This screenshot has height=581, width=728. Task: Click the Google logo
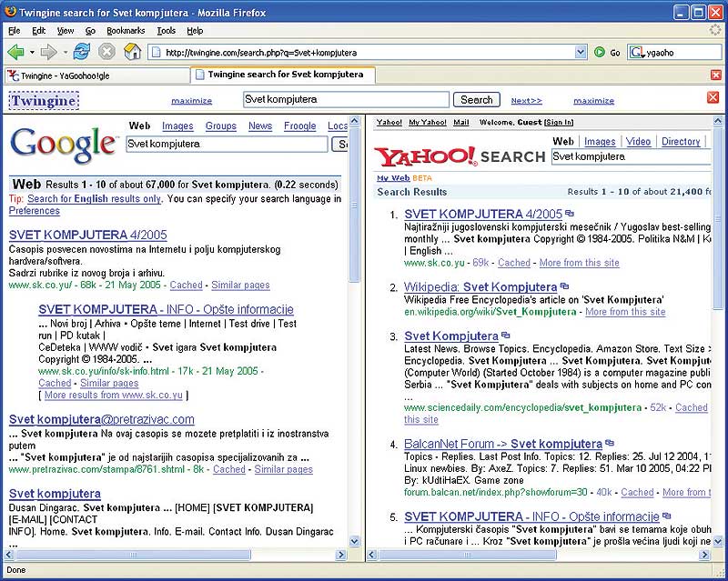click(x=63, y=144)
